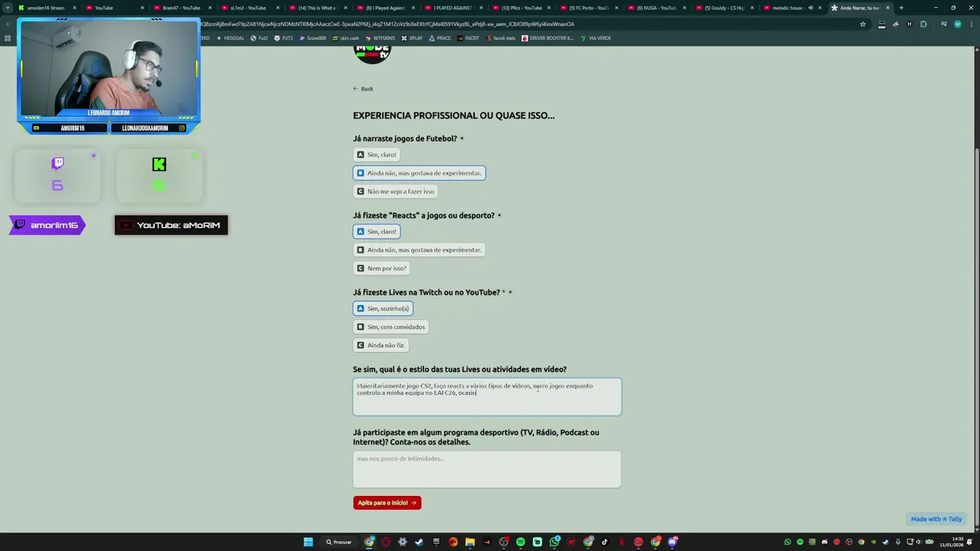
Task: Select 'Sim, claro!' for narrating Futebol games
Action: pos(377,155)
